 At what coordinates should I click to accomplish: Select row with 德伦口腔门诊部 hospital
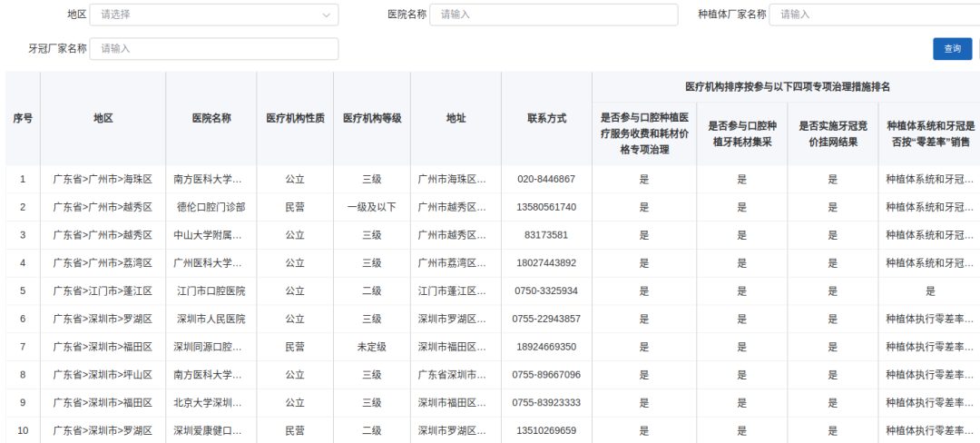[x=211, y=207]
